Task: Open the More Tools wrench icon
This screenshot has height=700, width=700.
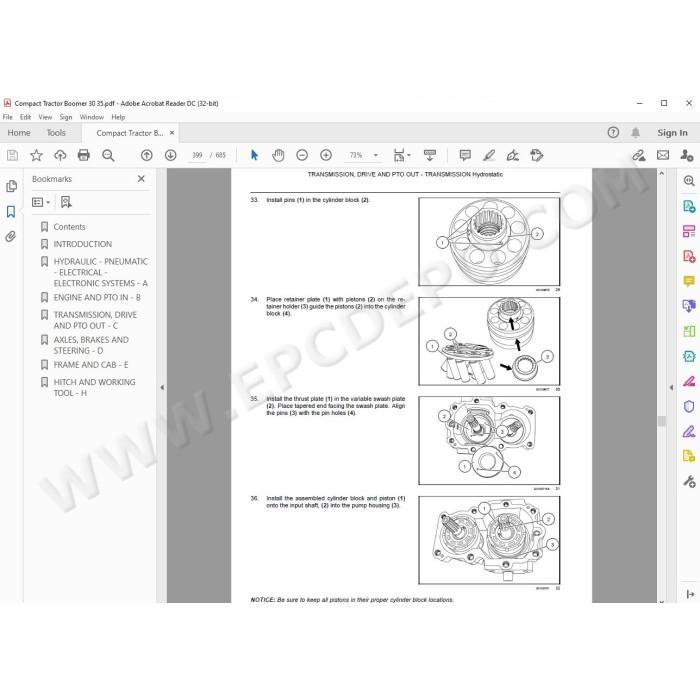Action: click(689, 481)
